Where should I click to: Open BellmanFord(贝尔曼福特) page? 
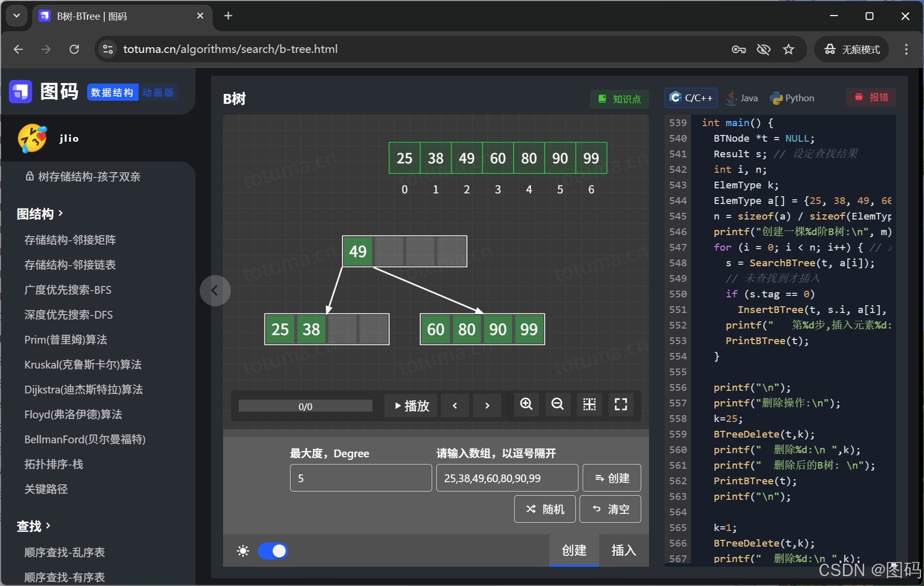coord(85,439)
